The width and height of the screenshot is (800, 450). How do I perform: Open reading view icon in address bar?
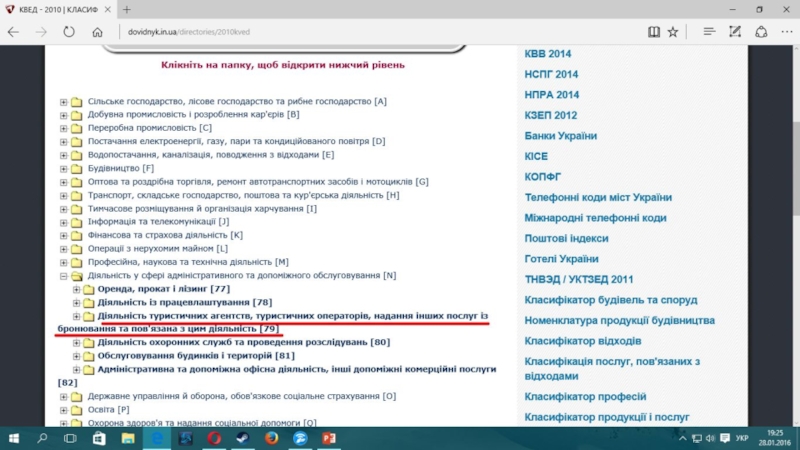click(x=654, y=32)
